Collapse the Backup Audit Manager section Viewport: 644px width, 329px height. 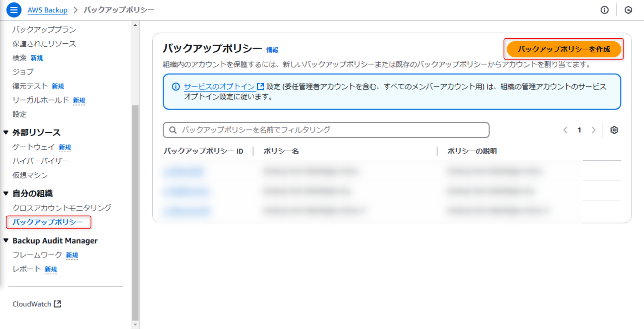coord(6,241)
